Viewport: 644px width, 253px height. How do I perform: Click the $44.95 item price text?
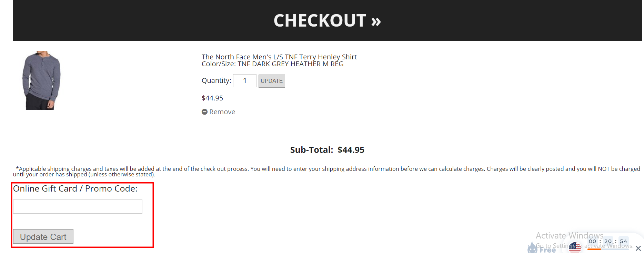pos(212,98)
